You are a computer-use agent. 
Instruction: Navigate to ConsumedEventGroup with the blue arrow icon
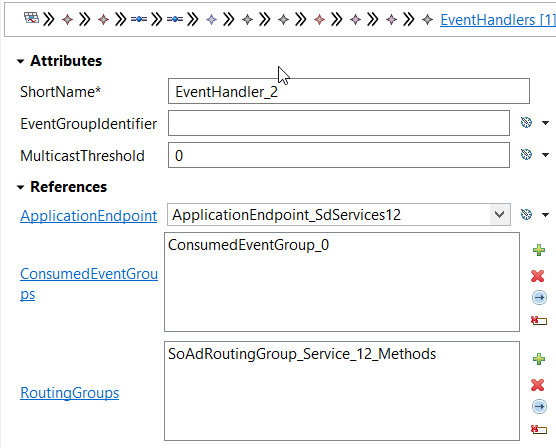point(539,297)
